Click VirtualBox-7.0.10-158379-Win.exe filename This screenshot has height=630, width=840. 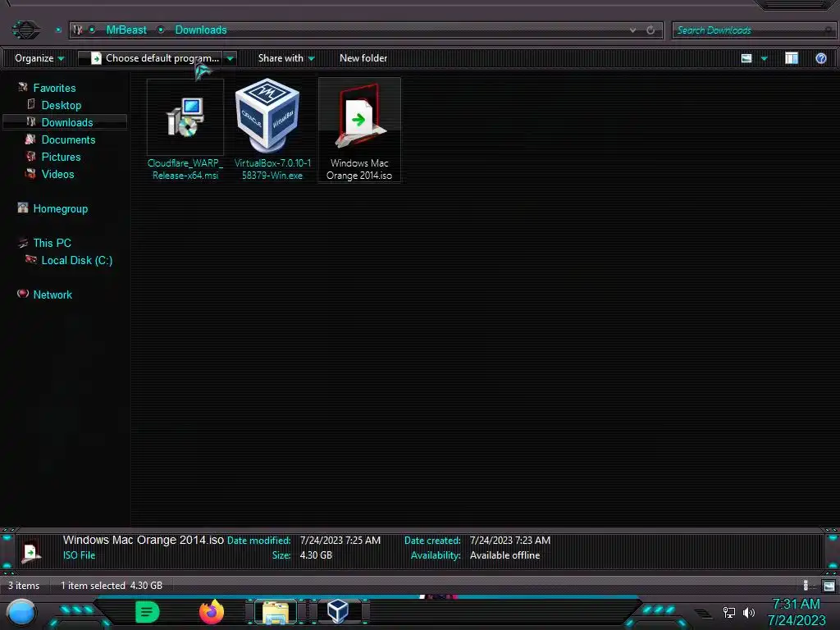point(272,169)
